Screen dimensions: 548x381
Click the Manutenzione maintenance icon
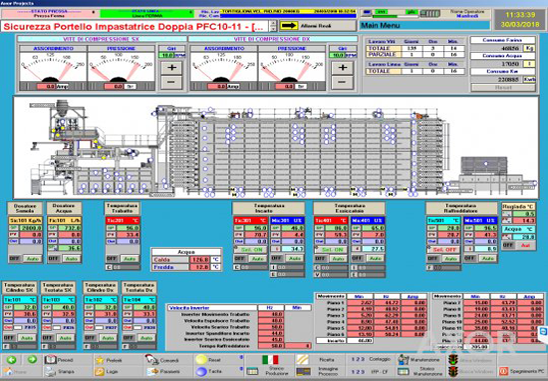coord(403,360)
